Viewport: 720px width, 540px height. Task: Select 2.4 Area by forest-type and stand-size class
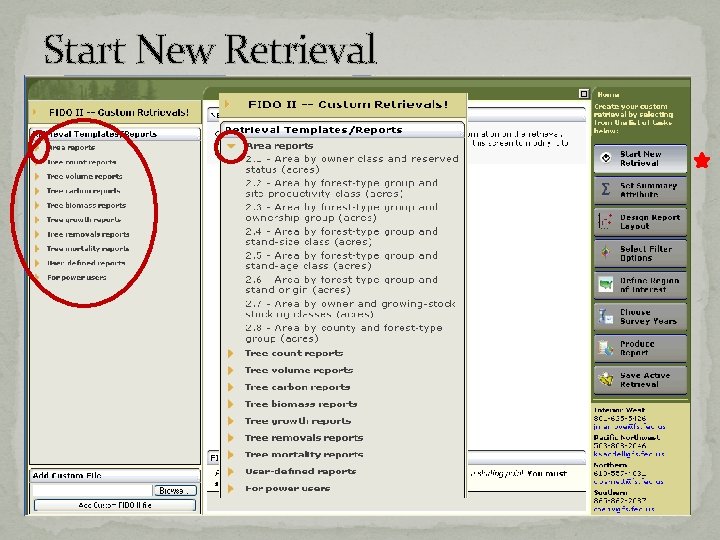pos(342,236)
